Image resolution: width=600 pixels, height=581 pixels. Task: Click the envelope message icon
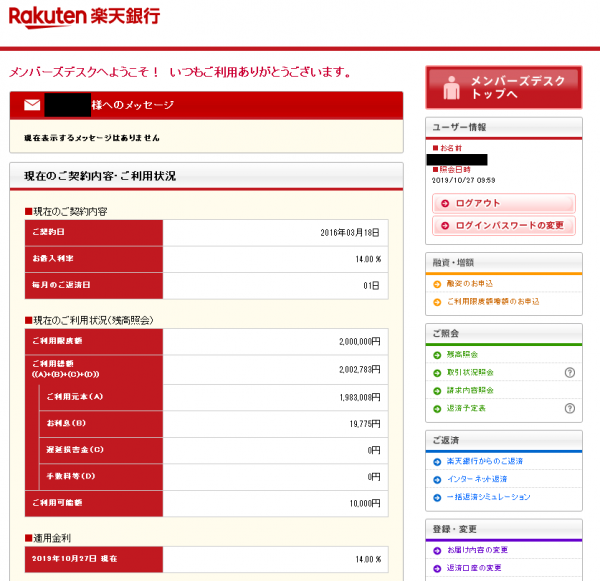coord(32,105)
